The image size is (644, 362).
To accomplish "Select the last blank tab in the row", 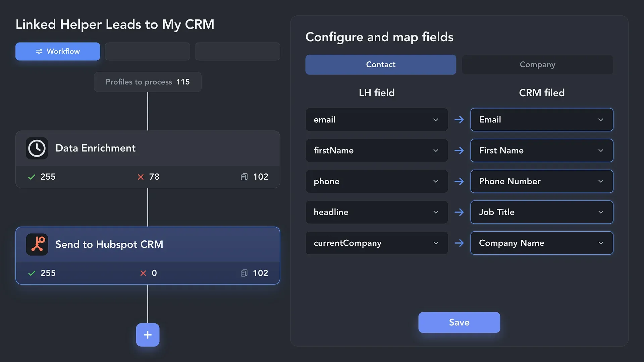I will pyautogui.click(x=237, y=51).
